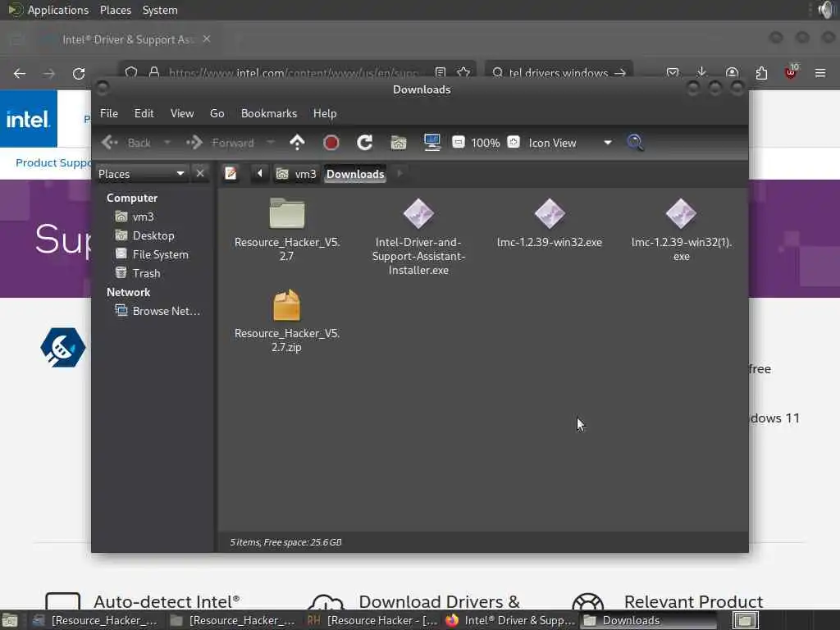Click the uBlock extension icon in Firefox
Screen dimensions: 840x630
tap(791, 72)
